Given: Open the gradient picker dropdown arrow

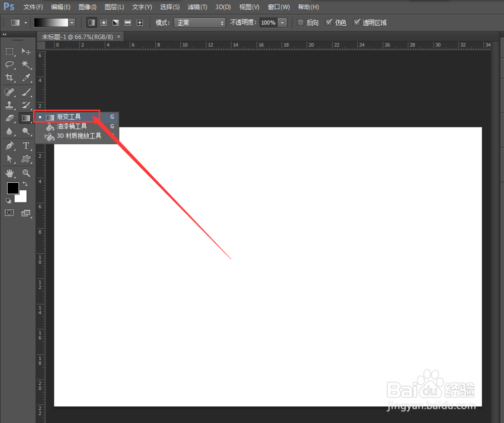Looking at the screenshot, I should pos(72,23).
